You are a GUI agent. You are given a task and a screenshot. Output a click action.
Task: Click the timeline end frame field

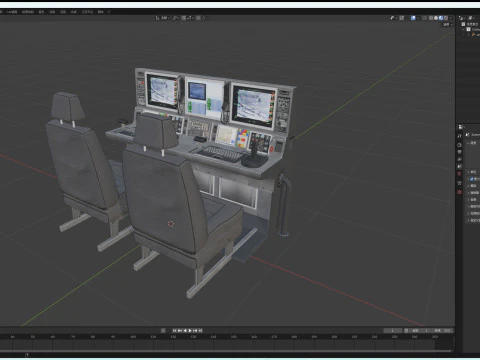point(442,331)
